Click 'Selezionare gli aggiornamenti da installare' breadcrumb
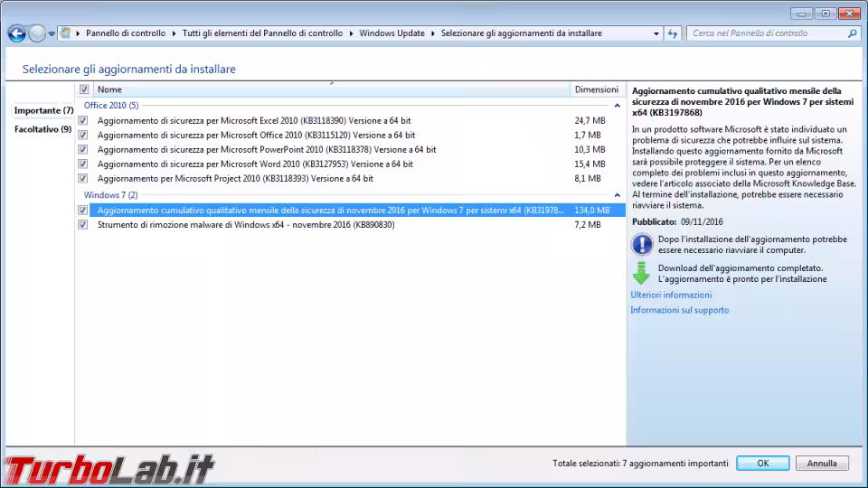The width and height of the screenshot is (868, 488). point(521,33)
